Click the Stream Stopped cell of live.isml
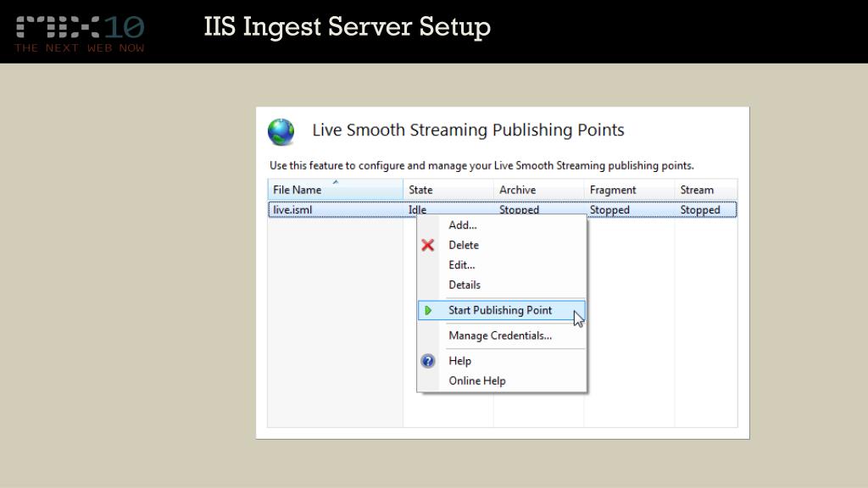This screenshot has height=488, width=868. (x=700, y=210)
